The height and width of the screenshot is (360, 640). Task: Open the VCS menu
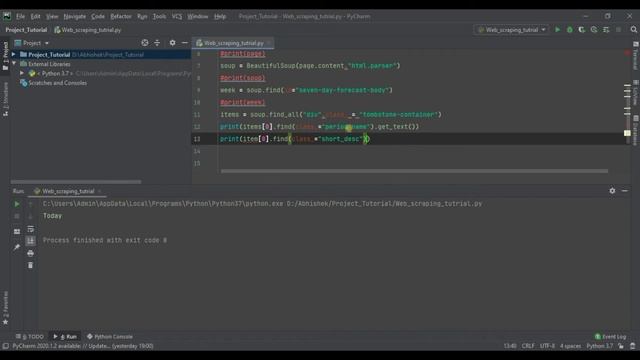[x=176, y=16]
